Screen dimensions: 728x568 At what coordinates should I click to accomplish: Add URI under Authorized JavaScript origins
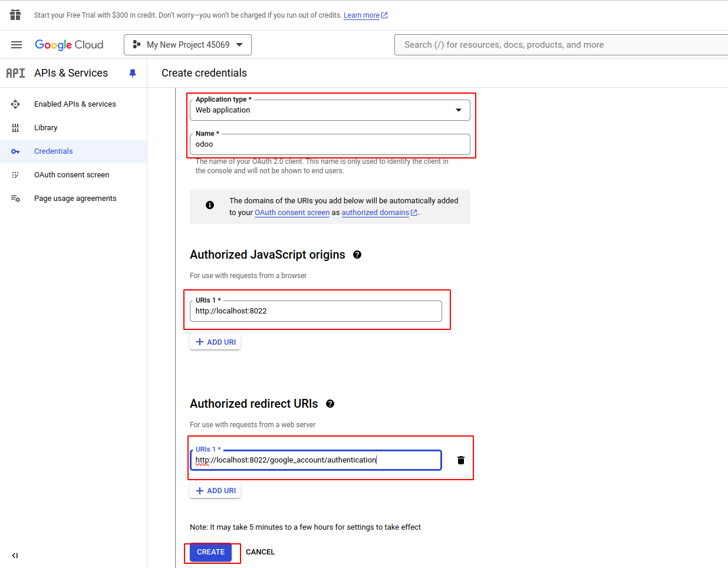[215, 342]
